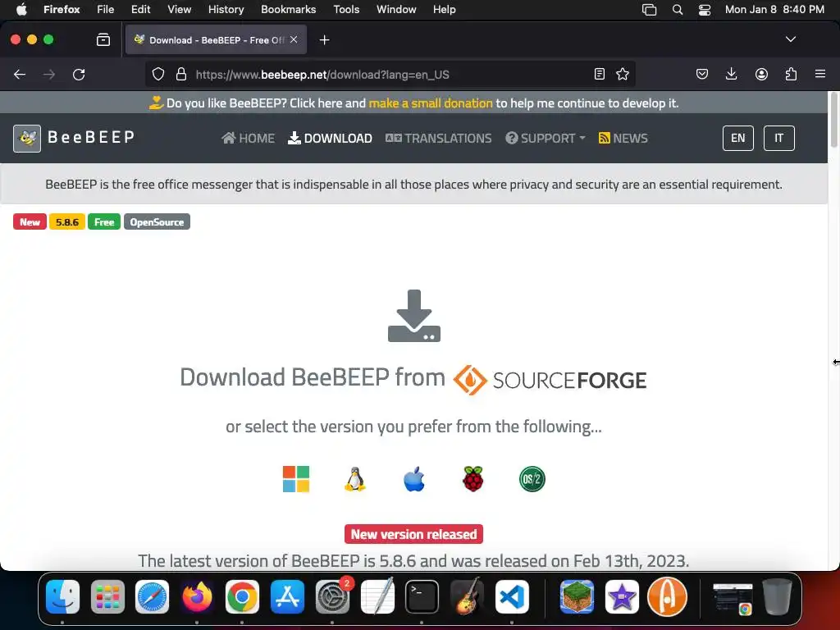Viewport: 840px width, 630px height.
Task: Open the History menu
Action: (226, 10)
